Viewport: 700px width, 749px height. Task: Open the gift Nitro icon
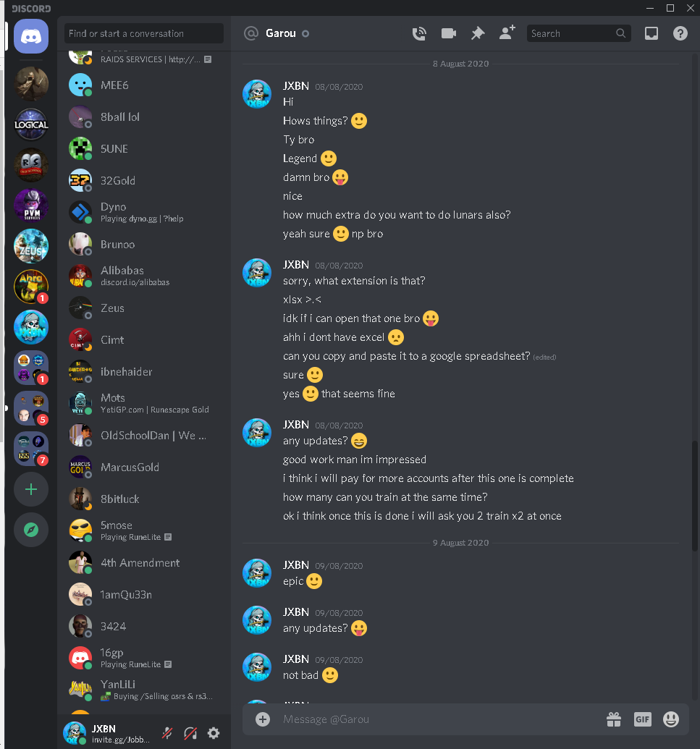pyautogui.click(x=614, y=719)
